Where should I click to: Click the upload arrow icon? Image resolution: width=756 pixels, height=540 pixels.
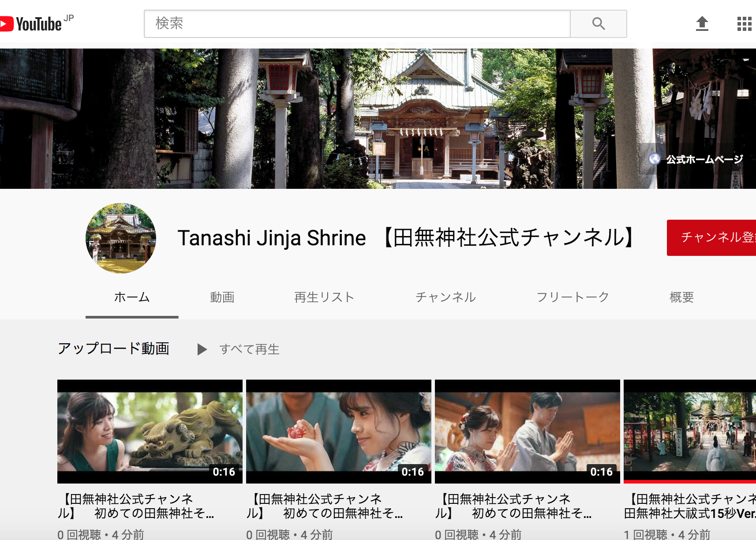(x=702, y=23)
